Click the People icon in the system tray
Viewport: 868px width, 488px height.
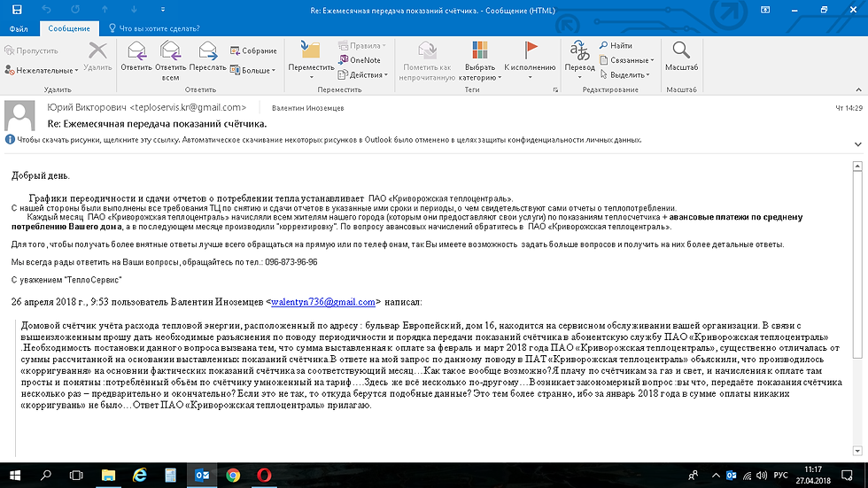point(693,476)
